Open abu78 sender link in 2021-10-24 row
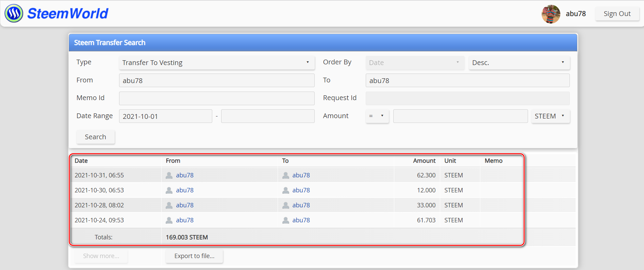 tap(185, 220)
